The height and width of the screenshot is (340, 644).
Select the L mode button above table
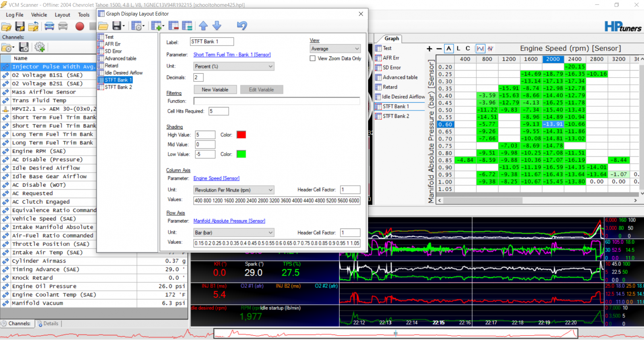pyautogui.click(x=458, y=49)
